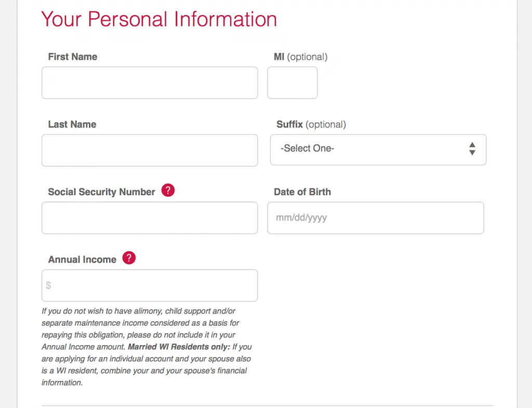Click the alimony disclaimer paragraph's first line
532x408 pixels.
tap(138, 311)
